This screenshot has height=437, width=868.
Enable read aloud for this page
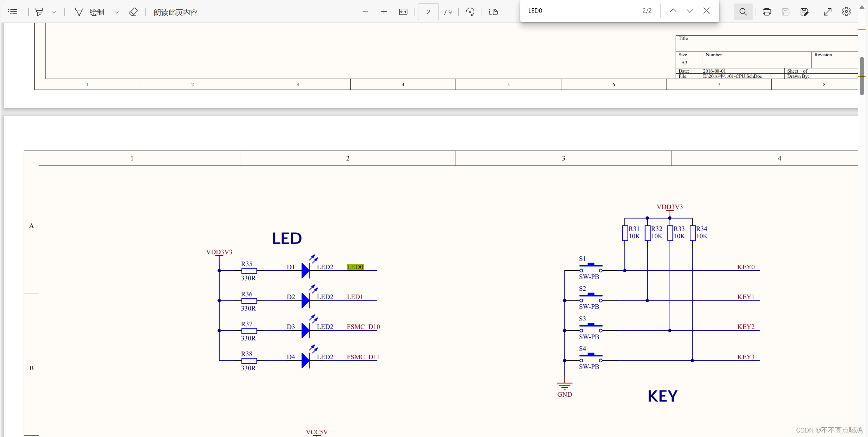coord(175,11)
